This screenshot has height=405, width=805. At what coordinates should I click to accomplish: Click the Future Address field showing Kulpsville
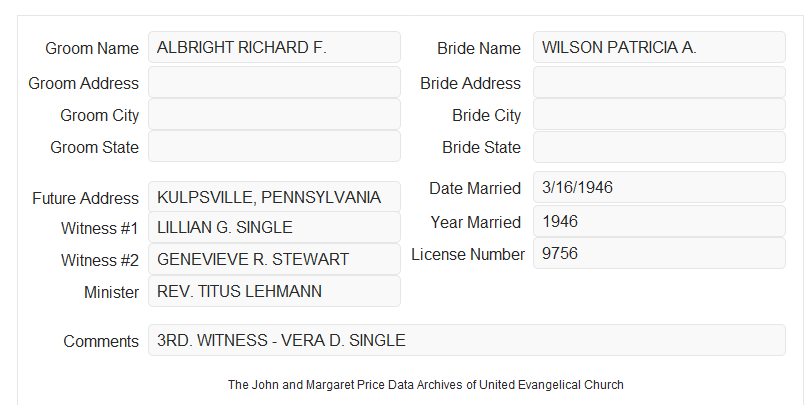coord(274,197)
